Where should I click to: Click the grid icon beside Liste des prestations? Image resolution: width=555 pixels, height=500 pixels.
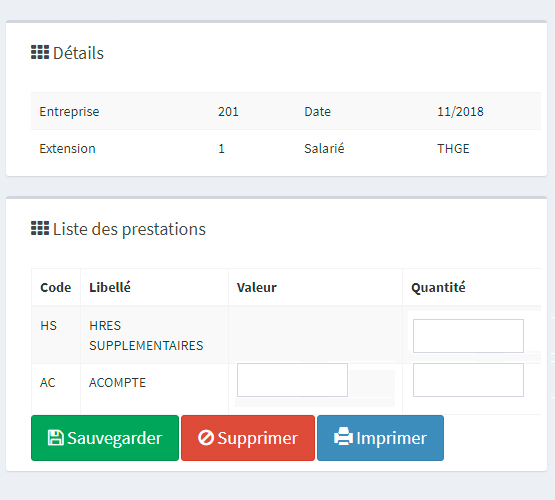(40, 228)
